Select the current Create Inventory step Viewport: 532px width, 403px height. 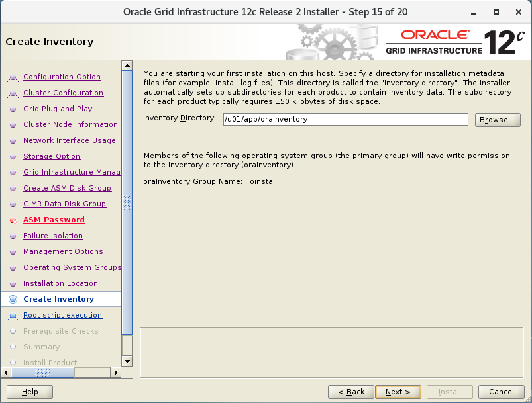(x=59, y=299)
